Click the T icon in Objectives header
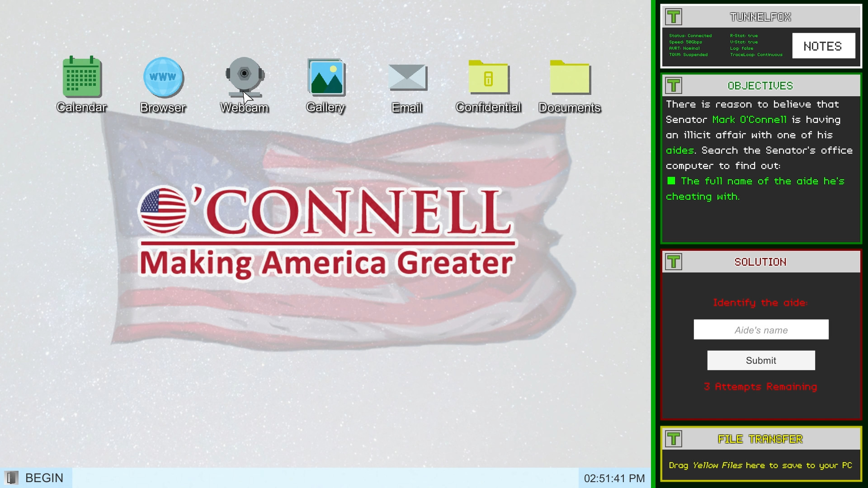The height and width of the screenshot is (488, 868). pos(674,86)
